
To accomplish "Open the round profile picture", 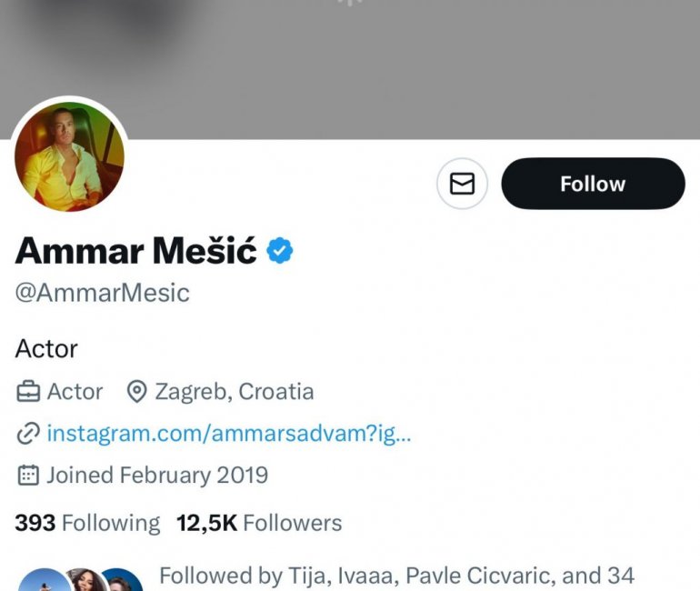I will click(x=69, y=156).
